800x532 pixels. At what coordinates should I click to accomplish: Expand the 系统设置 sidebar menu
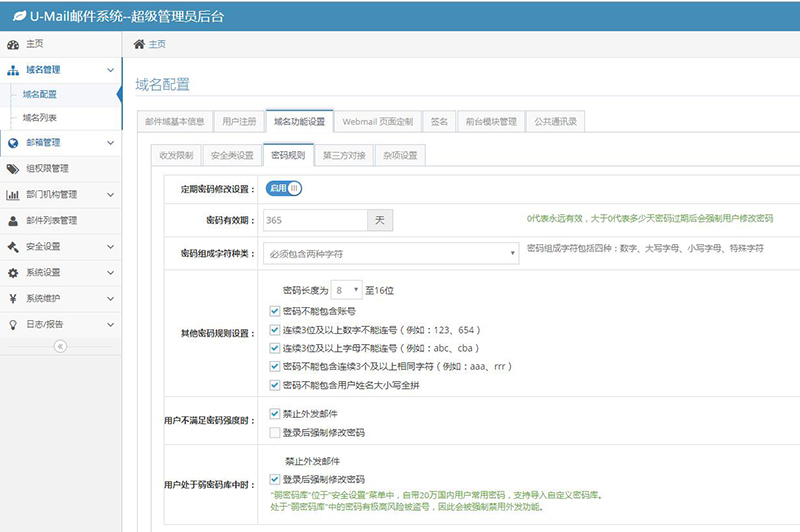pos(60,273)
